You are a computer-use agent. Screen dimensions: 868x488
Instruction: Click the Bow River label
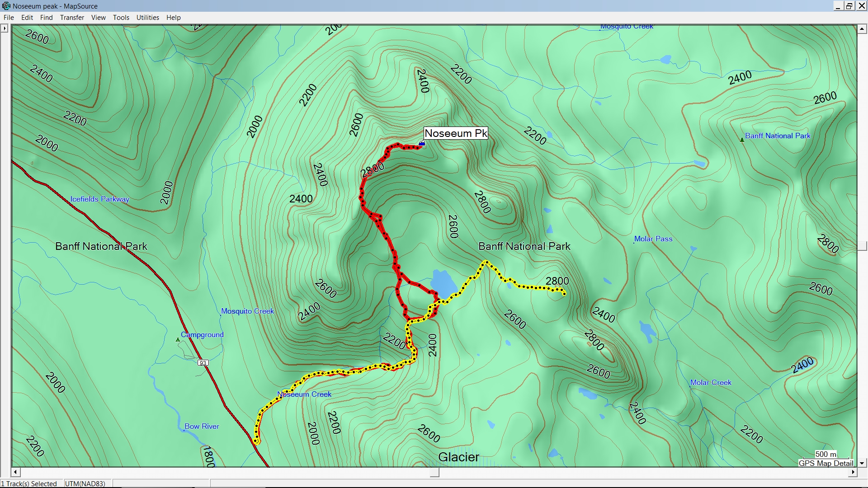[202, 427]
